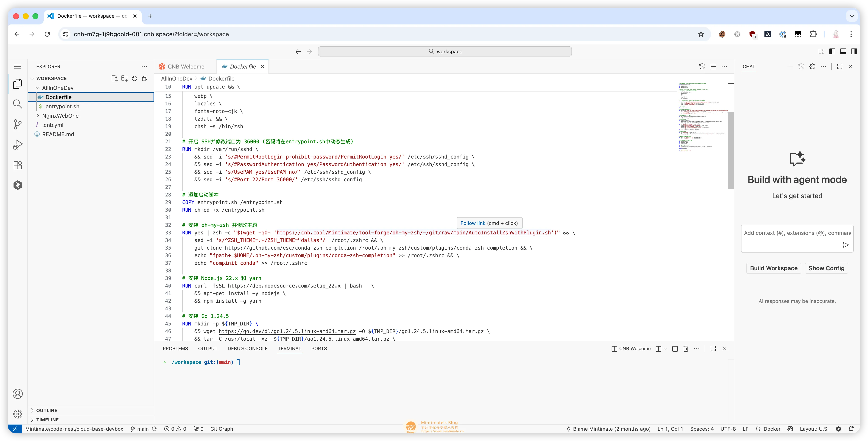Viewport: 868px width, 441px height.
Task: Refresh the workspace explorer
Action: [135, 78]
